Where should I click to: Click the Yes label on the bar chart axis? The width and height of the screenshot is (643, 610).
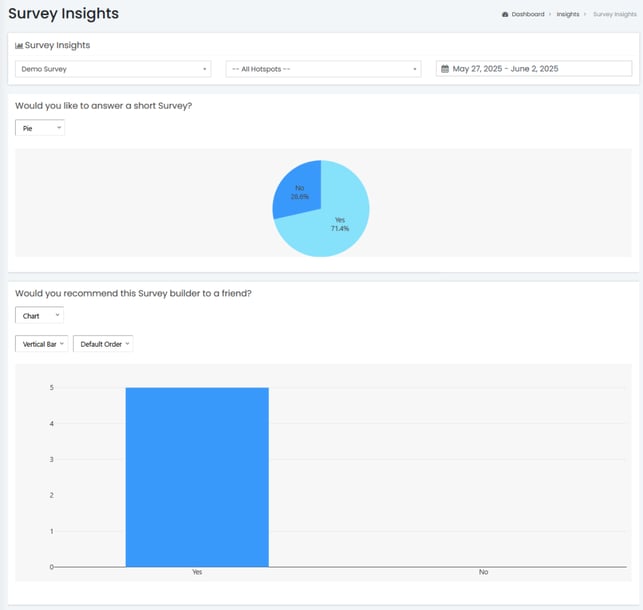(197, 572)
